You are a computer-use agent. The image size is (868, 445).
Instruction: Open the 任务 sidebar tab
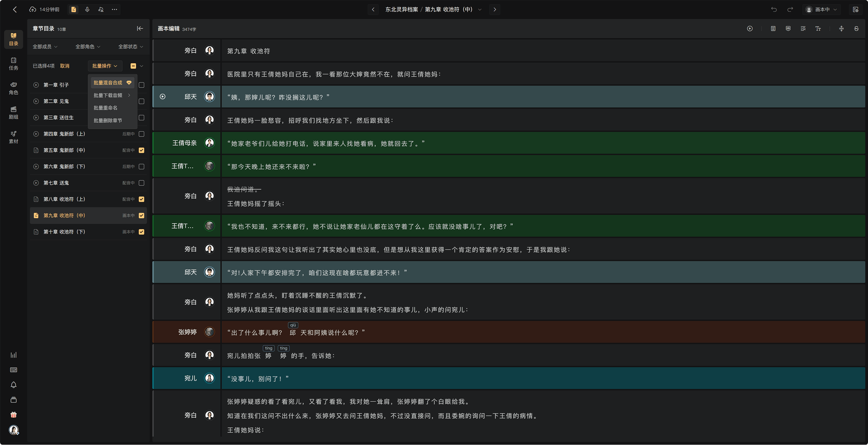(14, 64)
